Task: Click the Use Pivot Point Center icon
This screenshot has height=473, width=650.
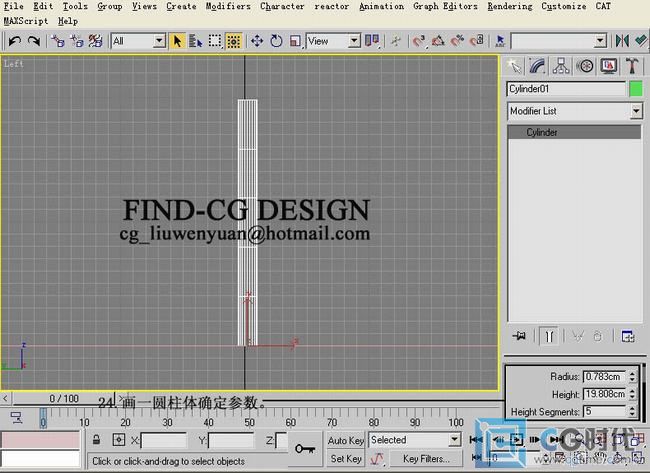Action: 372,41
